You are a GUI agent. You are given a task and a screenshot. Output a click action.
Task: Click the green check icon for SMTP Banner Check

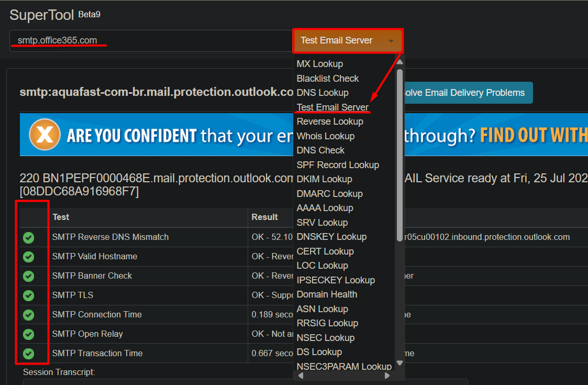click(x=28, y=276)
